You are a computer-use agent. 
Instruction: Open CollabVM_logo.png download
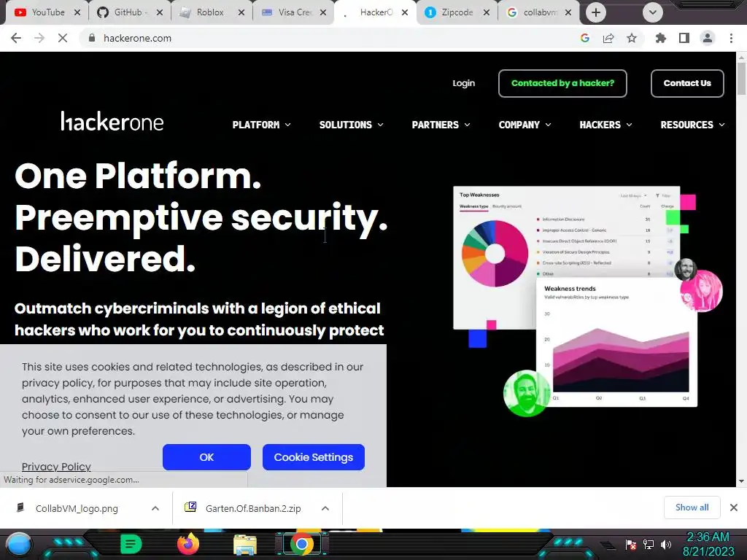click(76, 508)
